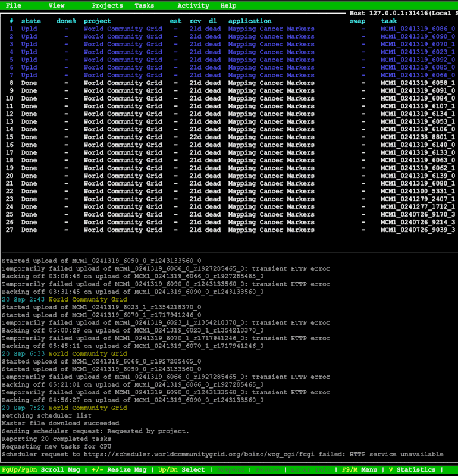Screen dimensions: 458x476
Task: Click the Backing off 05:45:11 message line
Action: tap(133, 346)
